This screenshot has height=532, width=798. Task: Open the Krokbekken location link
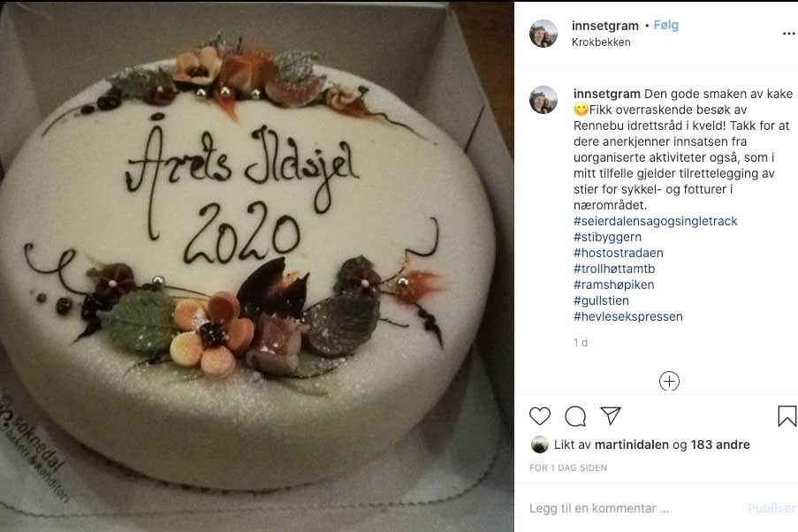pyautogui.click(x=601, y=42)
